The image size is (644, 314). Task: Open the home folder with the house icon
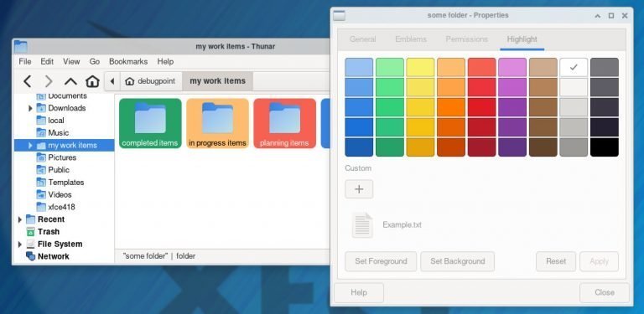coord(92,81)
